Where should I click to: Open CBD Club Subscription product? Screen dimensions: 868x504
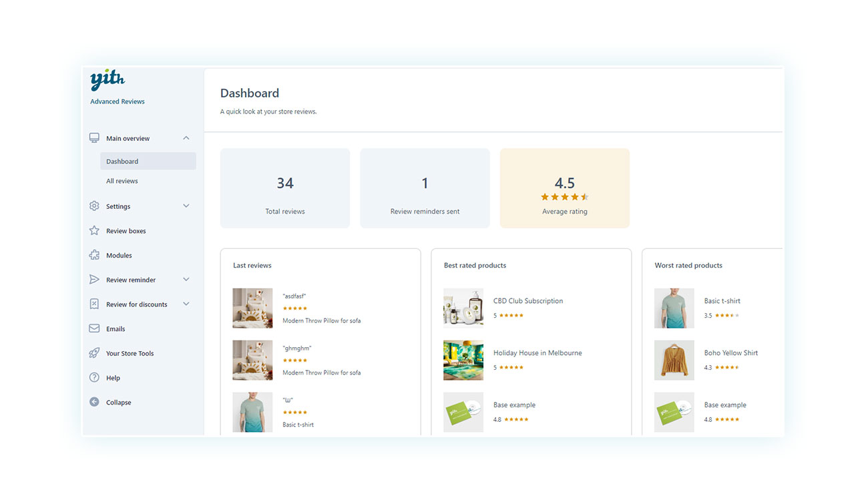click(x=528, y=301)
